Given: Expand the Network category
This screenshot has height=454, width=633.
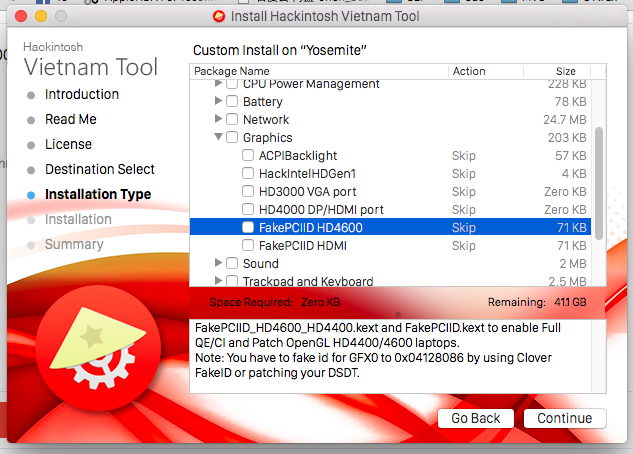Looking at the screenshot, I should point(218,120).
